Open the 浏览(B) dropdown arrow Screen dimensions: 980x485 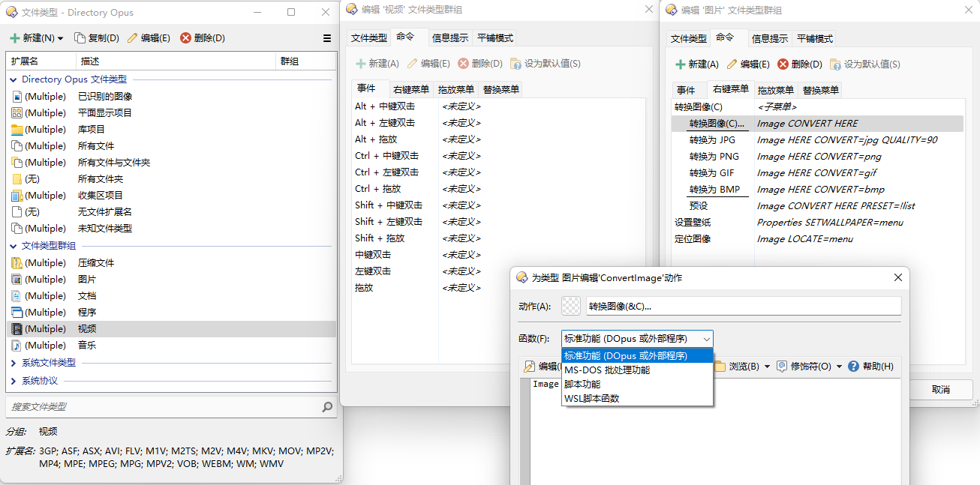tap(767, 367)
